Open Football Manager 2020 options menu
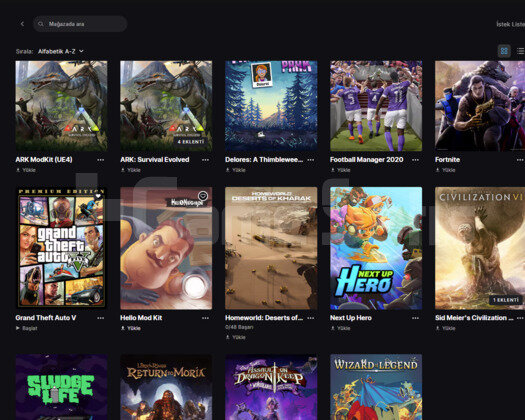 point(416,160)
